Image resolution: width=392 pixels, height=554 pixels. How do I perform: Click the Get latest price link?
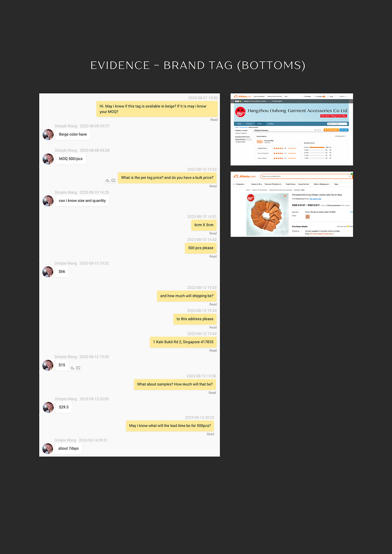click(x=316, y=199)
